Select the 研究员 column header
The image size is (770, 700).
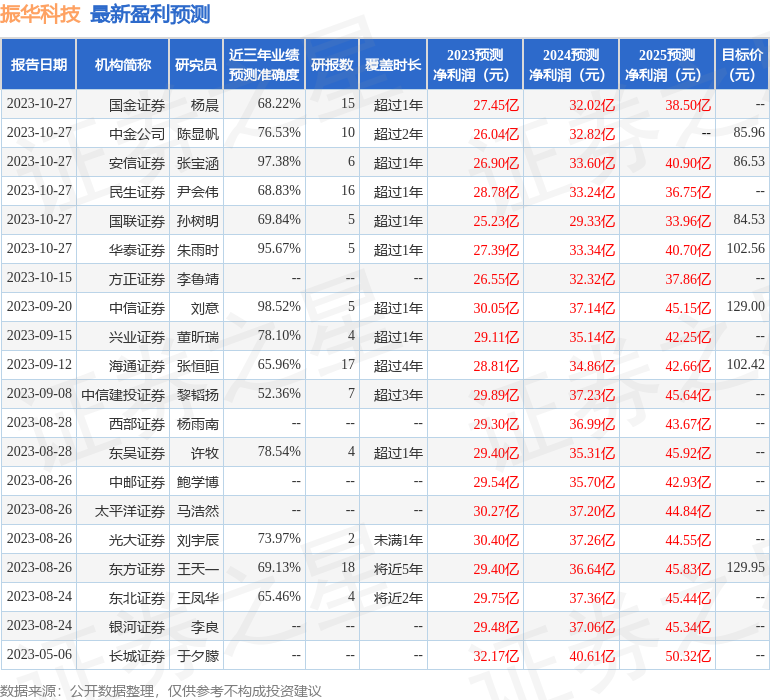point(196,64)
